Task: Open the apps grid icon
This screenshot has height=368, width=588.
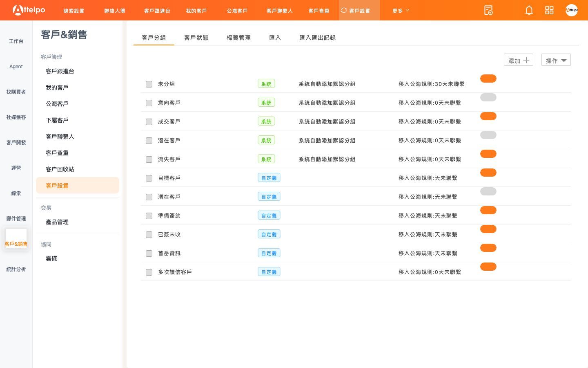Action: coord(549,10)
